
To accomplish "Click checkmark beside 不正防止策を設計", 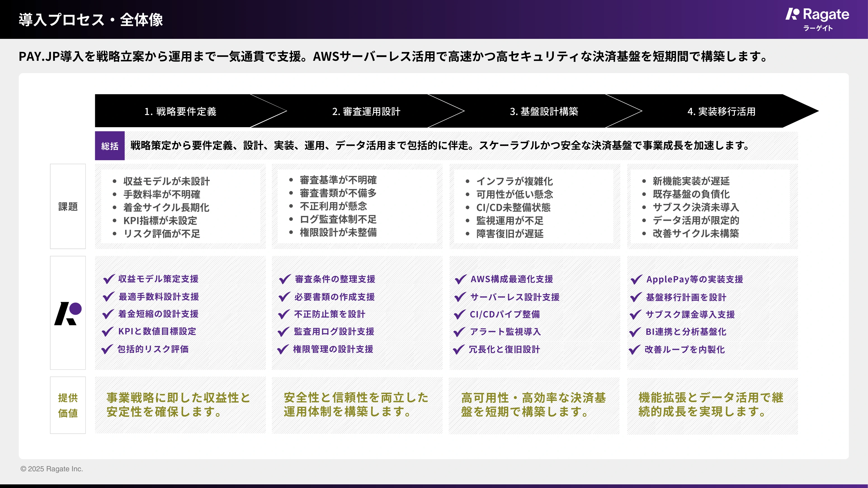I will 284,314.
